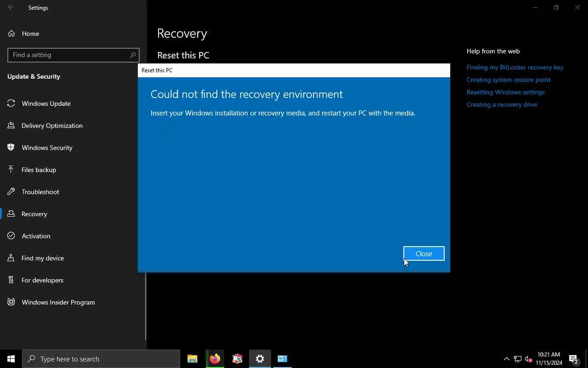This screenshot has width=588, height=368.
Task: Open the notification center icon
Action: point(574,359)
